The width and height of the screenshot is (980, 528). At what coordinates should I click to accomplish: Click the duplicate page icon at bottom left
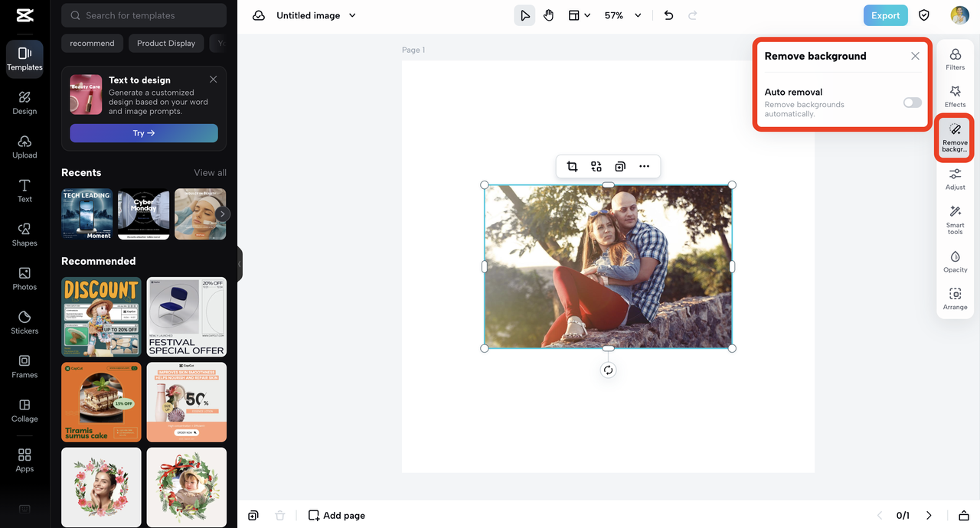point(253,516)
